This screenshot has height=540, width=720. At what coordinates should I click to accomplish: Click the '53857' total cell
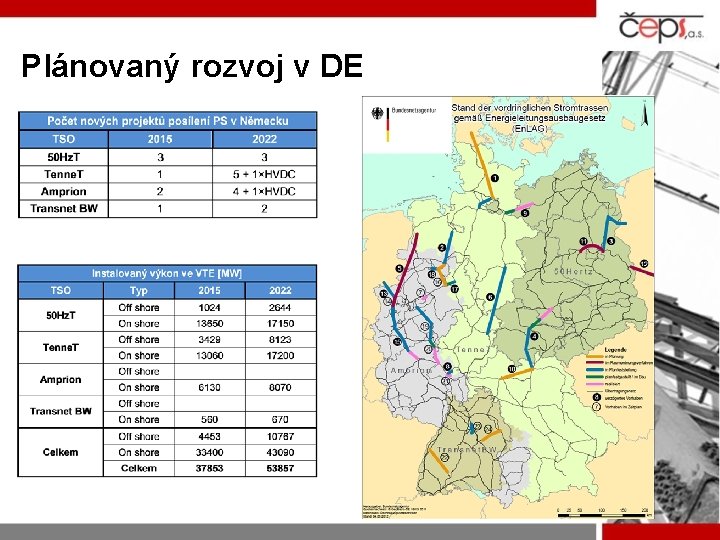pyautogui.click(x=280, y=468)
